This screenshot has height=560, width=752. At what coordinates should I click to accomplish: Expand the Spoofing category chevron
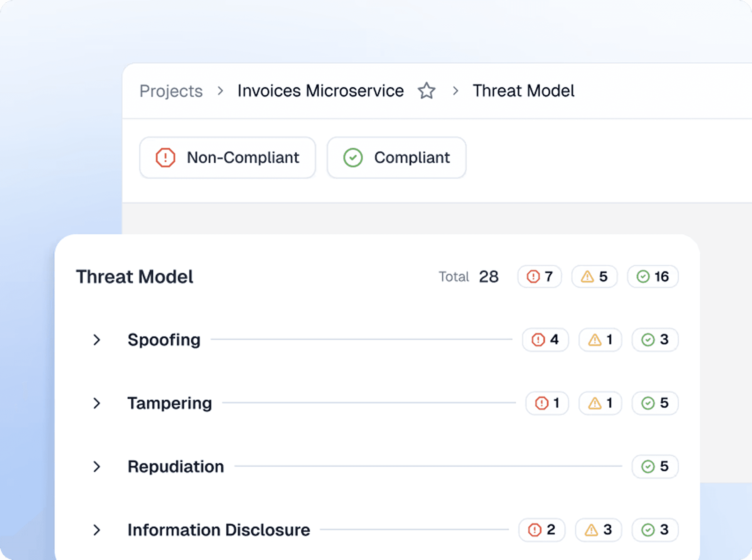click(97, 340)
